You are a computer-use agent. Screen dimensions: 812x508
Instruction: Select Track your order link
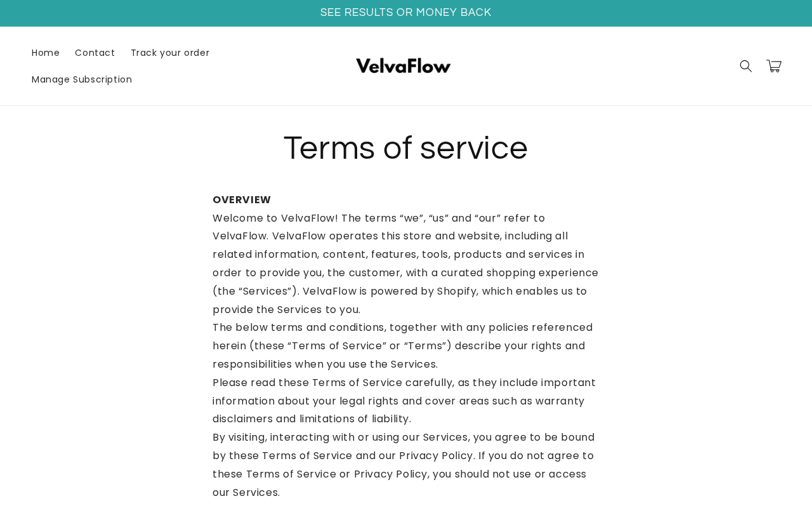170,53
